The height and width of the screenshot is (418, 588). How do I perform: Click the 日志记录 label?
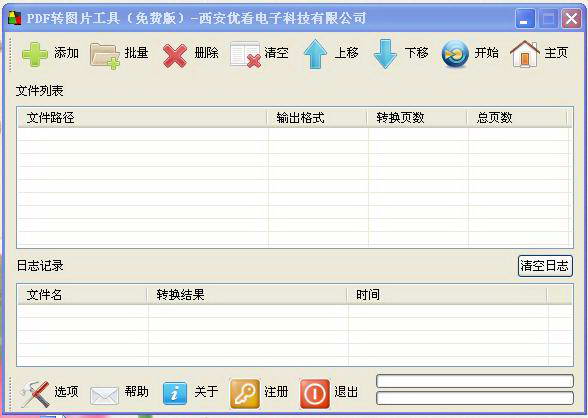tap(40, 266)
